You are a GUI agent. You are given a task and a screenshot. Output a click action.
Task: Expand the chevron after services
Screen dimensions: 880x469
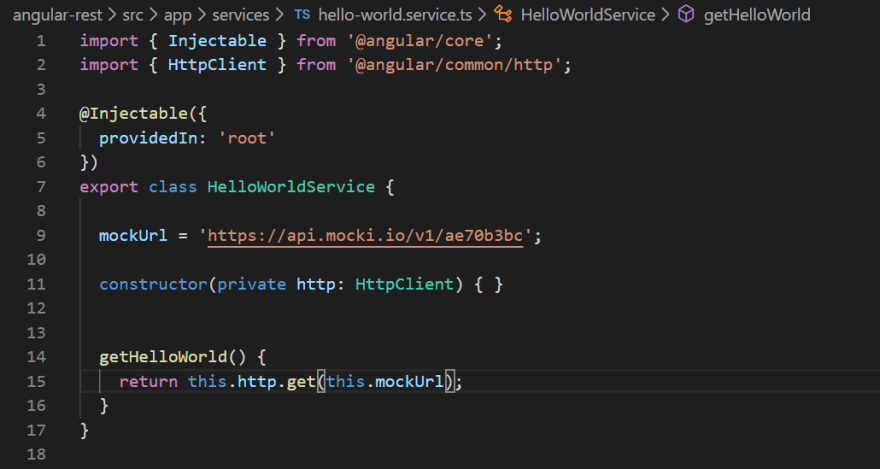[x=278, y=15]
